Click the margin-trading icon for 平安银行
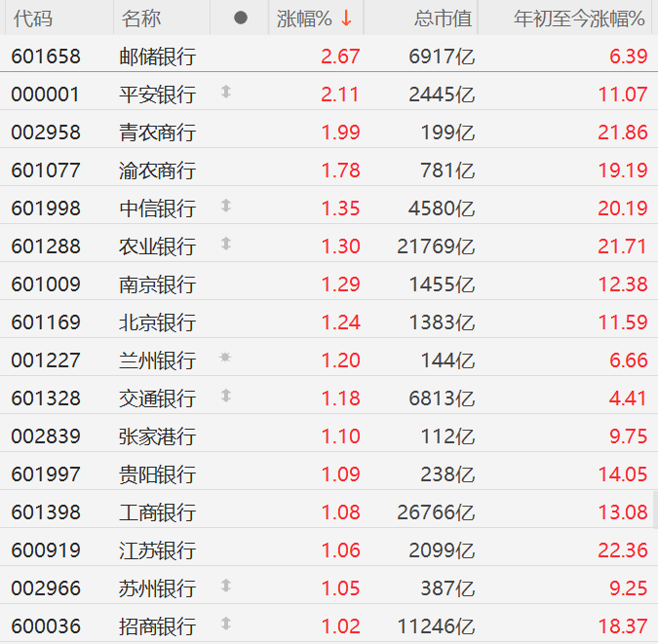This screenshot has height=644, width=658. (226, 92)
